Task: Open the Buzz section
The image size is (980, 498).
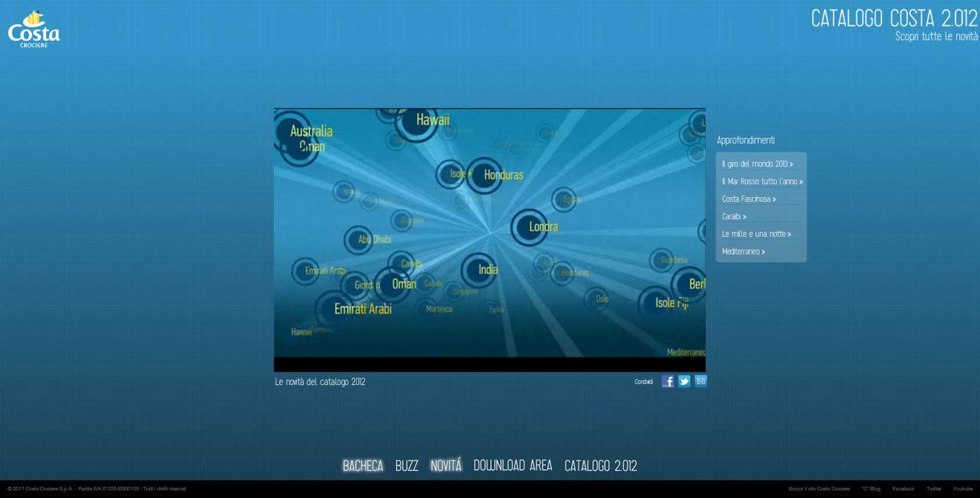Action: 407,466
